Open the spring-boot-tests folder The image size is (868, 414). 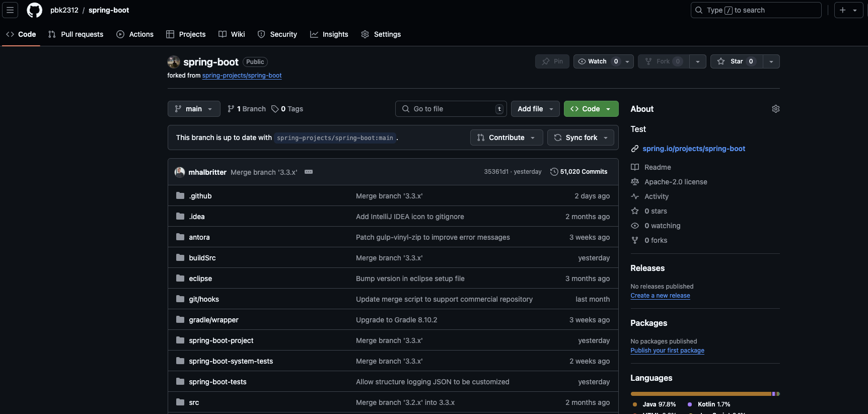point(218,382)
